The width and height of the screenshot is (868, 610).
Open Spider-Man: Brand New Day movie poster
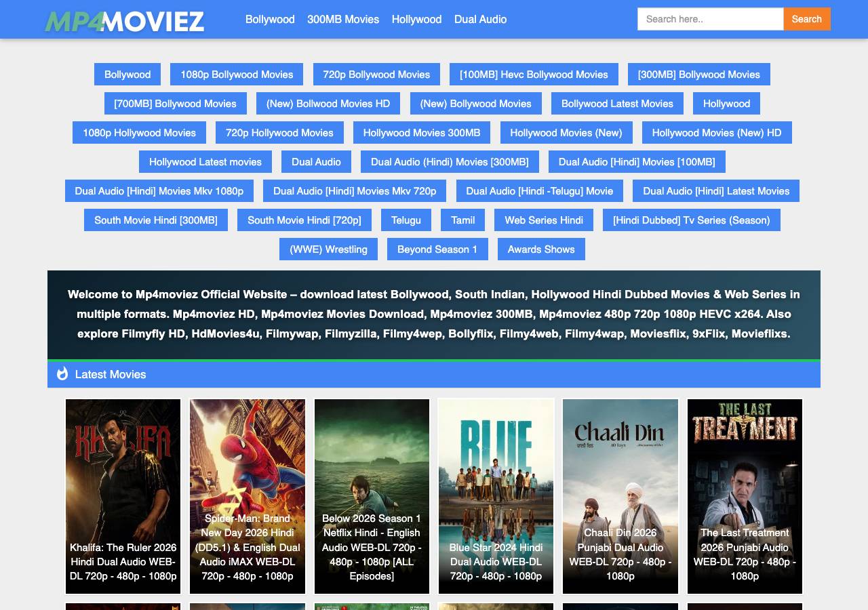[x=248, y=496]
